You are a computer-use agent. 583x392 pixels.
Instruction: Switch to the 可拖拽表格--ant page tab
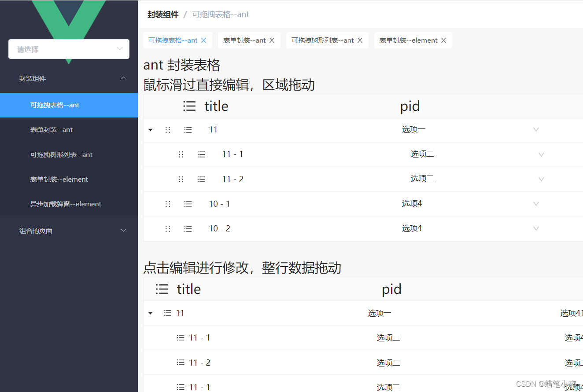click(173, 40)
